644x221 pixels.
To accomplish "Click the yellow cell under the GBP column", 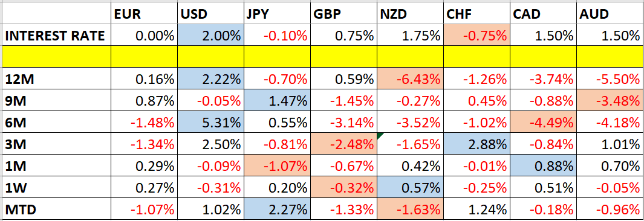I will (x=343, y=57).
